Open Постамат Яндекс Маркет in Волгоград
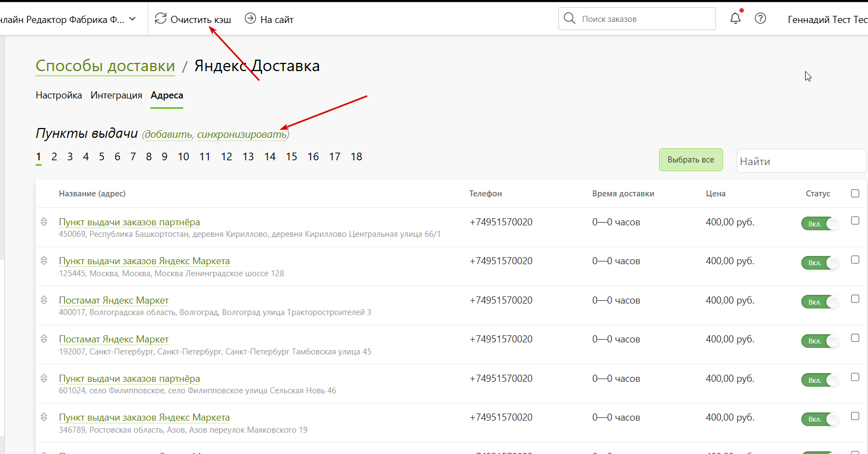868x454 pixels. click(114, 300)
